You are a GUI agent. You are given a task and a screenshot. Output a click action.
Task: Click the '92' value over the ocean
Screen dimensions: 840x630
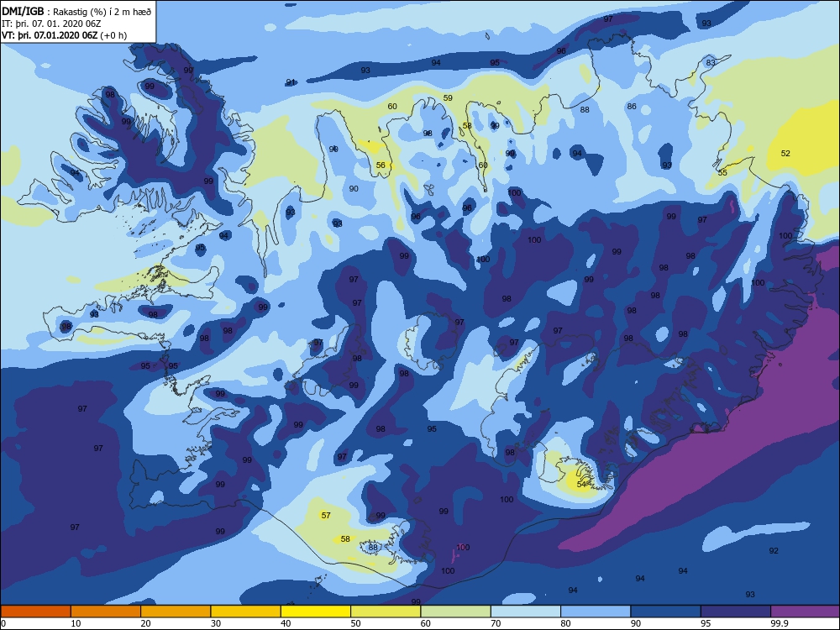point(774,551)
